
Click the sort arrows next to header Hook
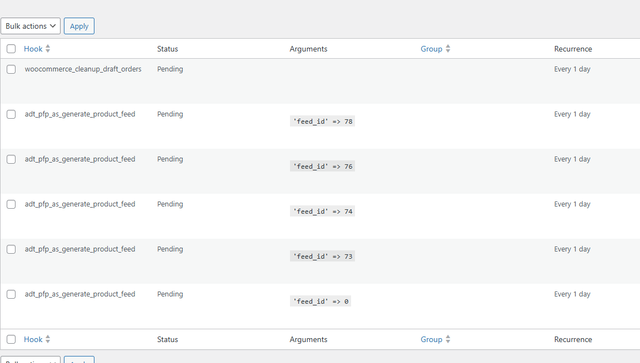pyautogui.click(x=48, y=49)
